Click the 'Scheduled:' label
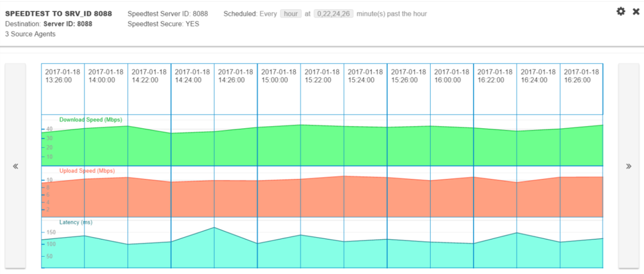This screenshot has height=274, width=644. click(x=240, y=14)
